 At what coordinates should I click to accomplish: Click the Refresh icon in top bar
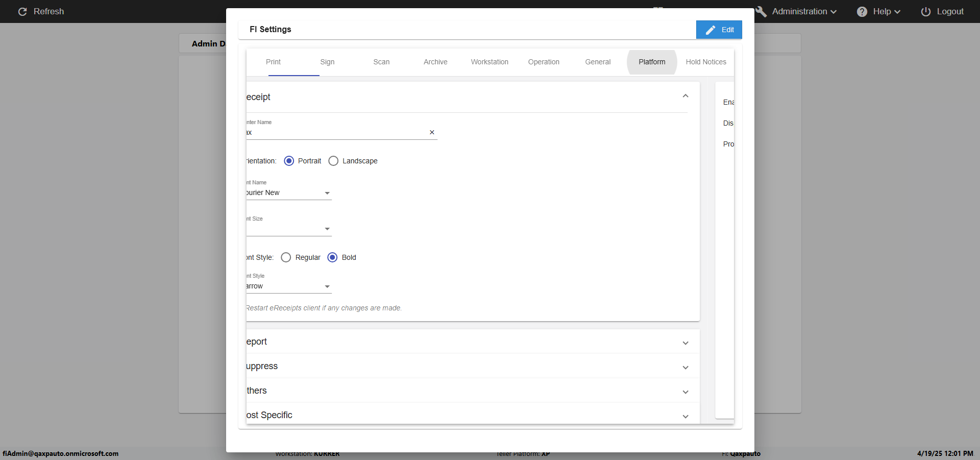click(x=22, y=12)
